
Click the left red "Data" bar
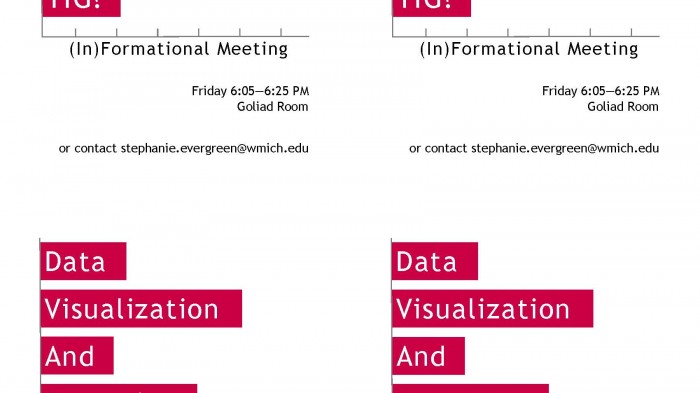pyautogui.click(x=83, y=261)
